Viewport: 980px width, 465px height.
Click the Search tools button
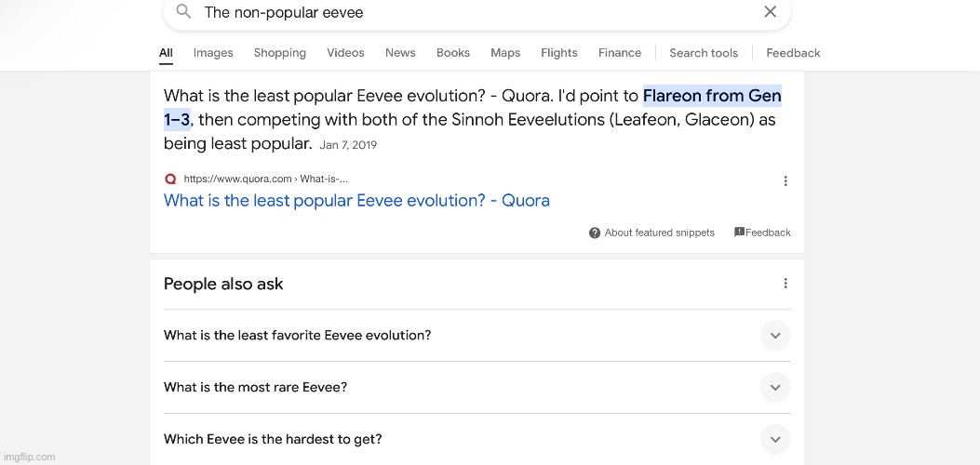click(x=704, y=53)
